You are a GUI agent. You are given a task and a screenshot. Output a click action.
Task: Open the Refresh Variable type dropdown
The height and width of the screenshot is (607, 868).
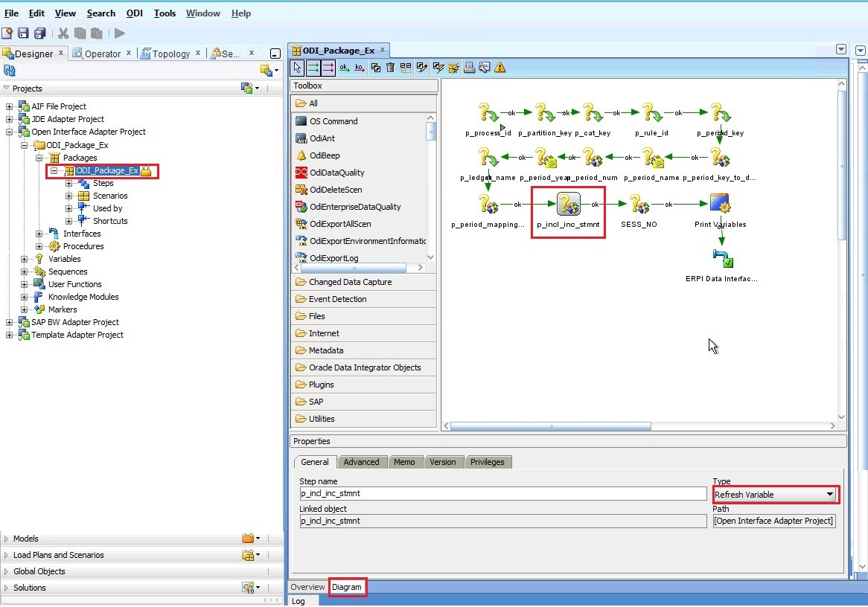[829, 494]
